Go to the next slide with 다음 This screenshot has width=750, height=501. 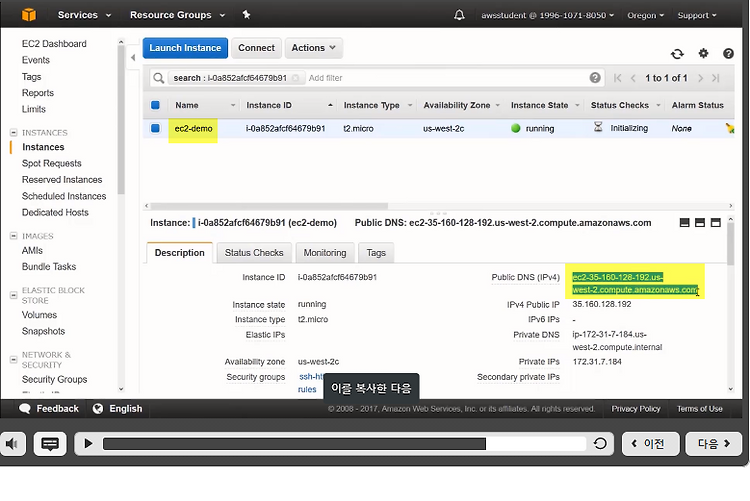point(714,444)
